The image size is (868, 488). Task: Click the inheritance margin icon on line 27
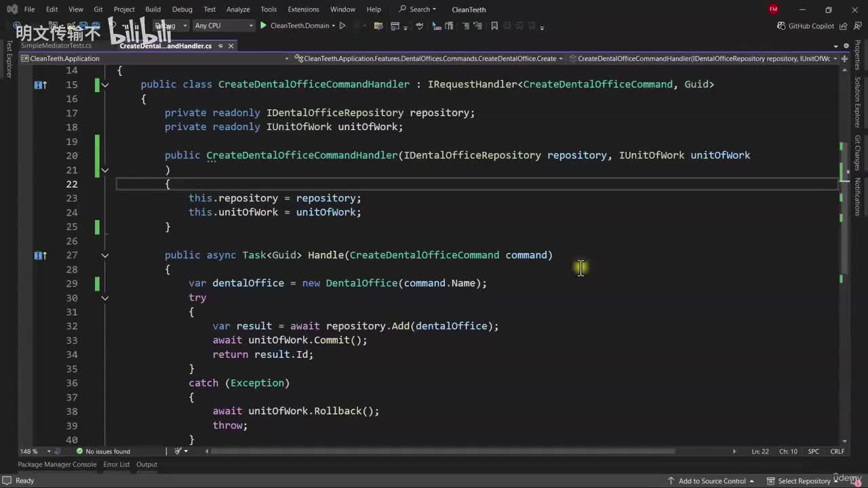pyautogui.click(x=40, y=256)
